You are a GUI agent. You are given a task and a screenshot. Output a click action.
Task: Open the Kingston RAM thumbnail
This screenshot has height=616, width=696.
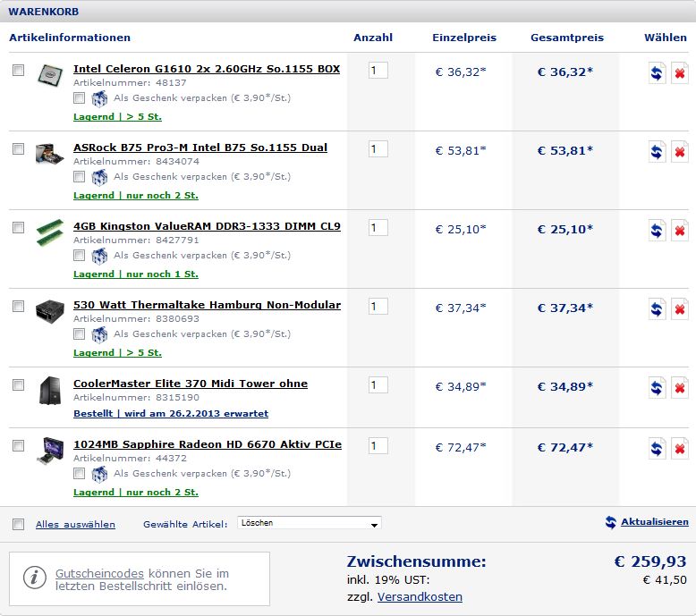click(x=50, y=232)
